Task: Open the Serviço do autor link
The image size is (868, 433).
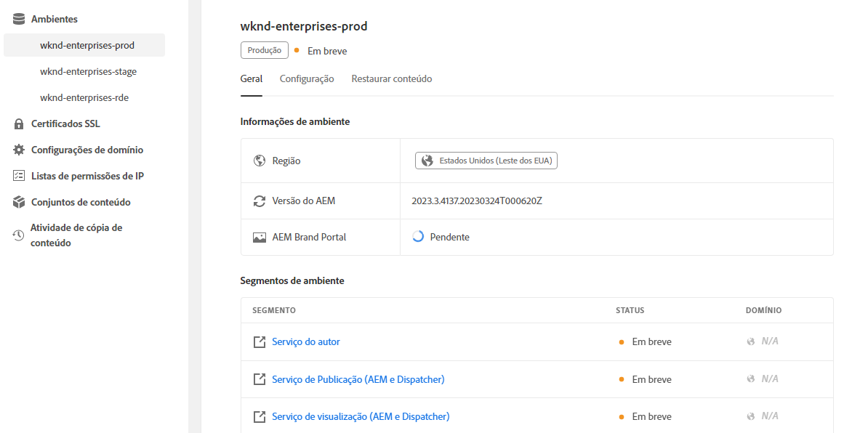Action: tap(305, 341)
